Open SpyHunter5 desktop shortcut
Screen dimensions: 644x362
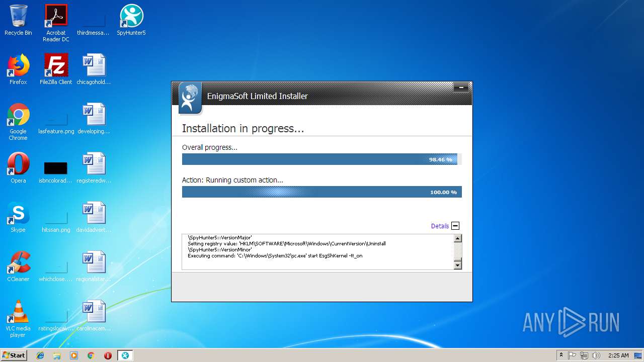[x=131, y=20]
